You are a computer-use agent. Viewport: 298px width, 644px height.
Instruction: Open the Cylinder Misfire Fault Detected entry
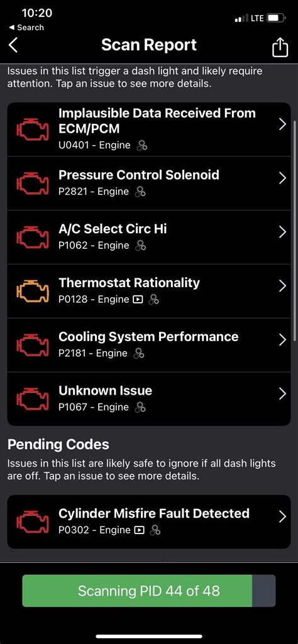pos(149,521)
